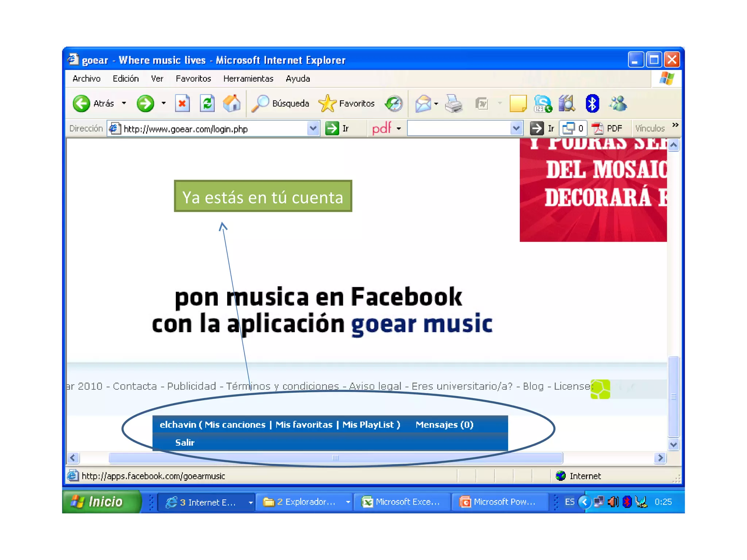The width and height of the screenshot is (747, 560).
Task: Click the volume speaker tray icon
Action: tap(613, 502)
